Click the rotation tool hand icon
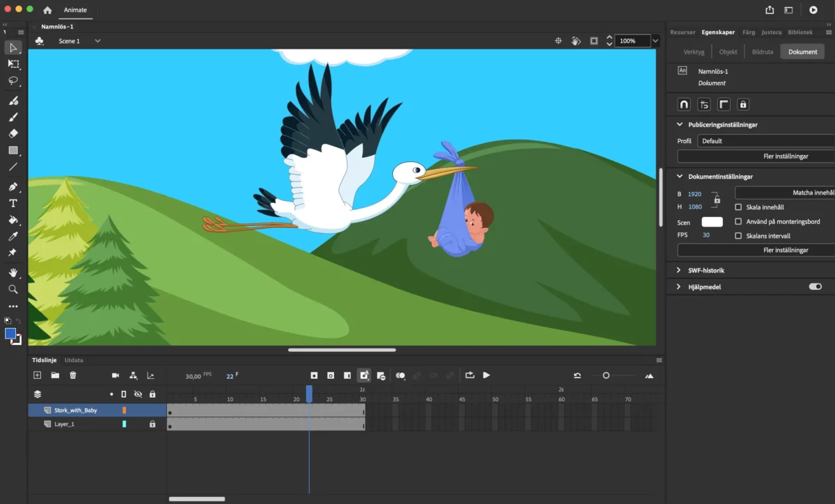This screenshot has width=835, height=504. 576,41
